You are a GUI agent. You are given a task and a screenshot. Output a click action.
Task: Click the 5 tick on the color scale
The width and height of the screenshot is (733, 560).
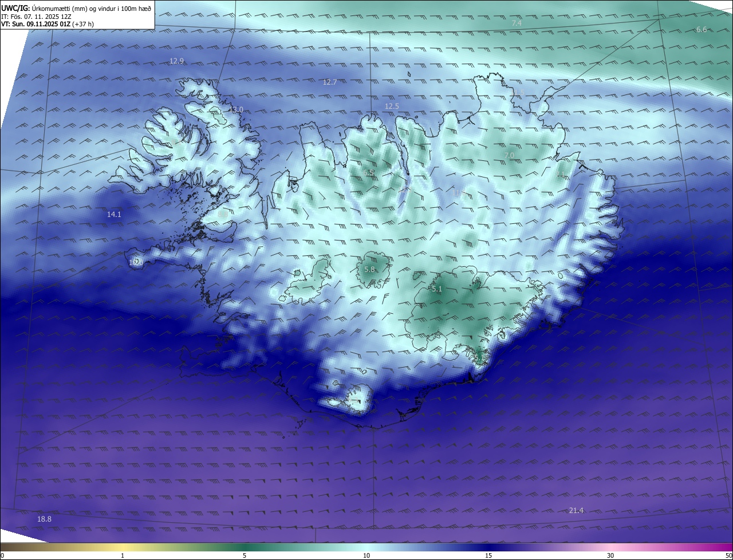point(245,555)
